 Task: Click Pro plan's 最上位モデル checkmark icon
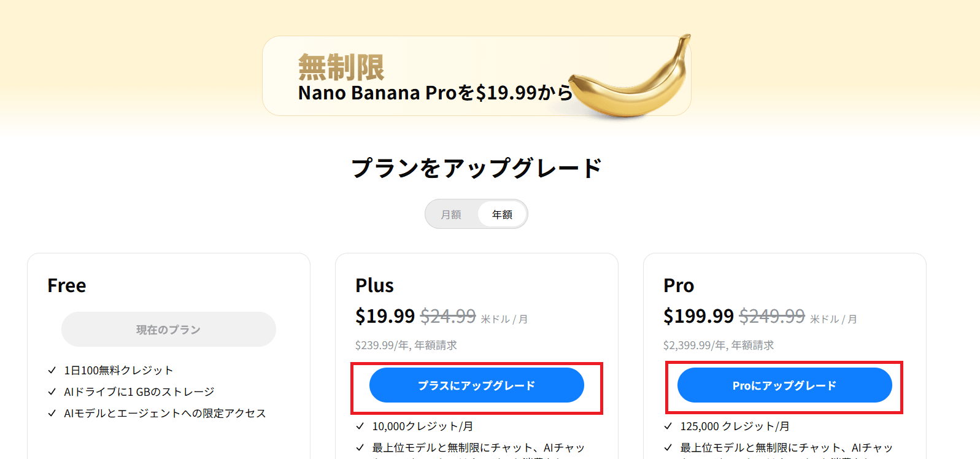point(668,447)
